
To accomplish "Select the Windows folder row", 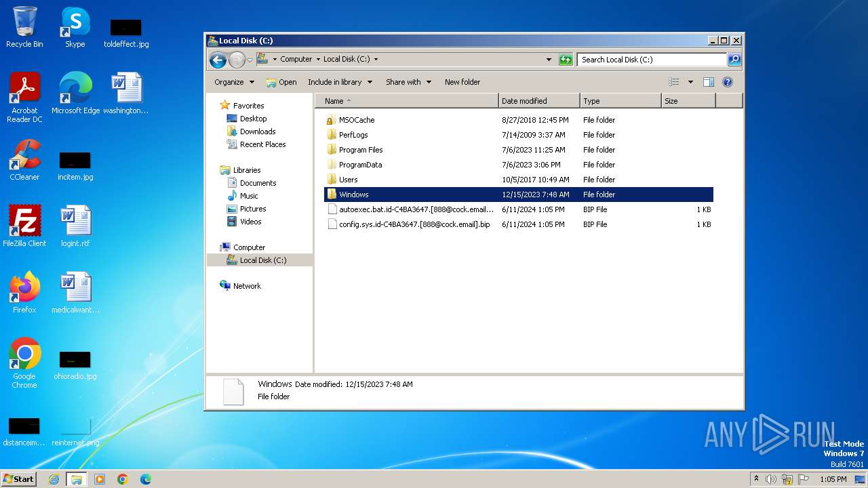I will click(x=519, y=195).
